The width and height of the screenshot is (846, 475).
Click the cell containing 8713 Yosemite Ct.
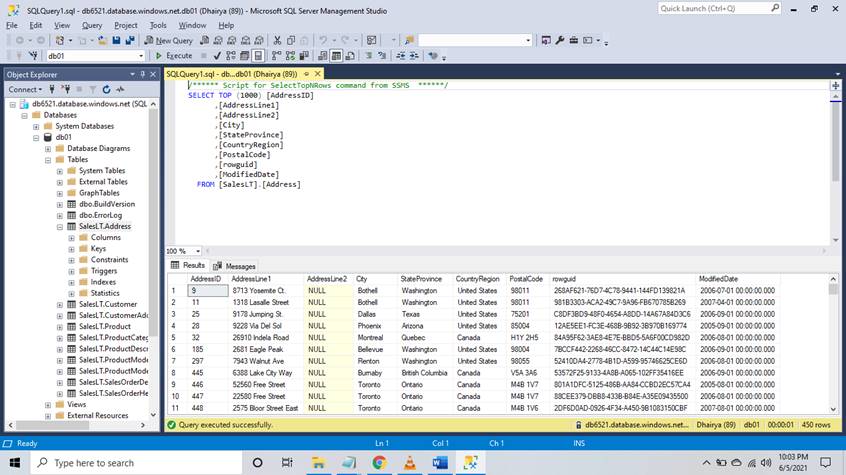point(266,290)
